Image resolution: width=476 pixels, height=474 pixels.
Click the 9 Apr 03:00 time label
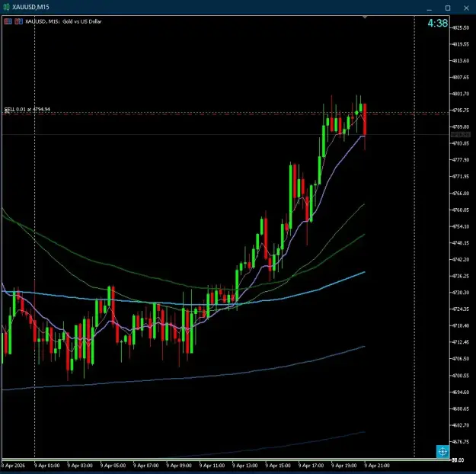tap(80, 466)
